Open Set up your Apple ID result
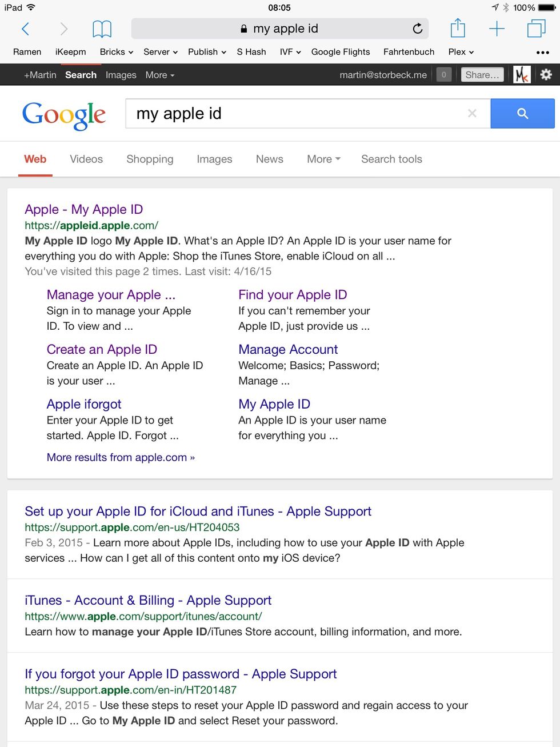This screenshot has width=560, height=747. tap(198, 511)
